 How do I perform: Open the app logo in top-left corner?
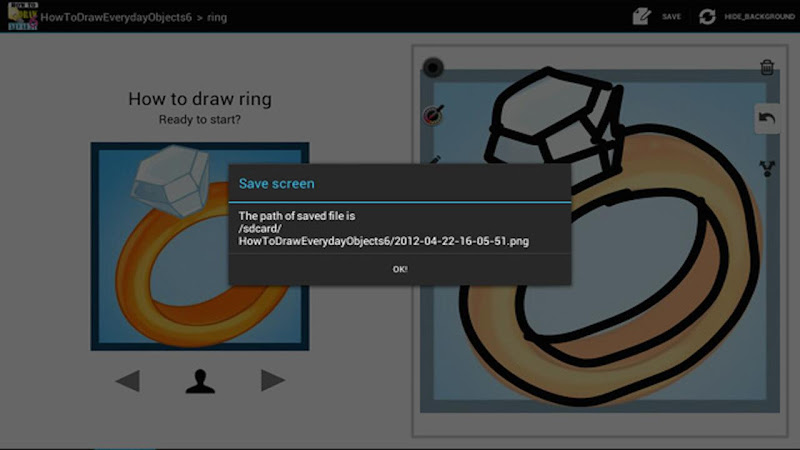22,16
